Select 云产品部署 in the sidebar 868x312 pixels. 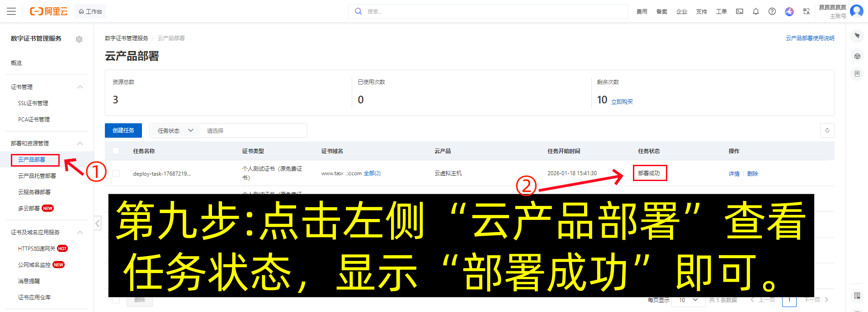(x=32, y=160)
